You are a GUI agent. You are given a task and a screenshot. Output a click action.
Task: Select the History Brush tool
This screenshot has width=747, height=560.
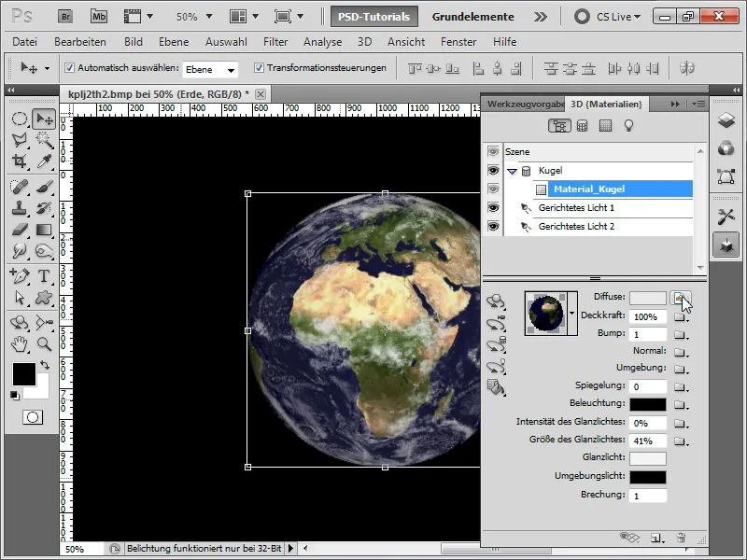tap(44, 208)
